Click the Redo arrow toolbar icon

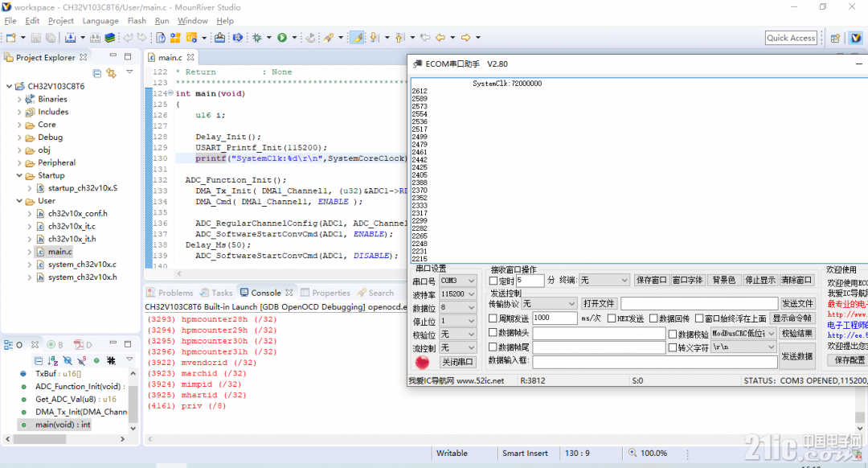[x=142, y=38]
